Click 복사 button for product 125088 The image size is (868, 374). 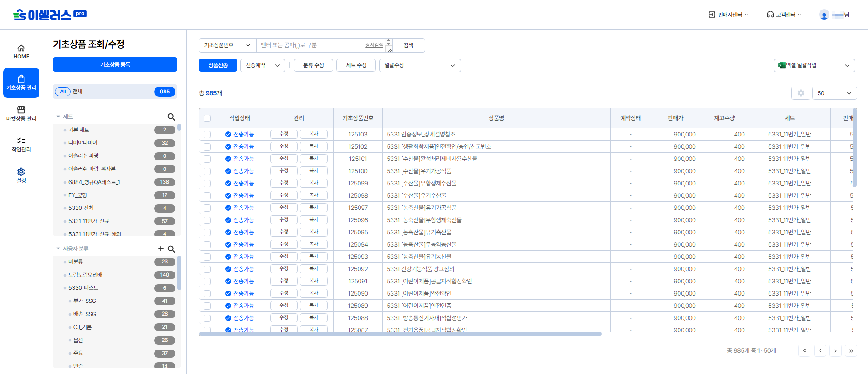tap(314, 318)
